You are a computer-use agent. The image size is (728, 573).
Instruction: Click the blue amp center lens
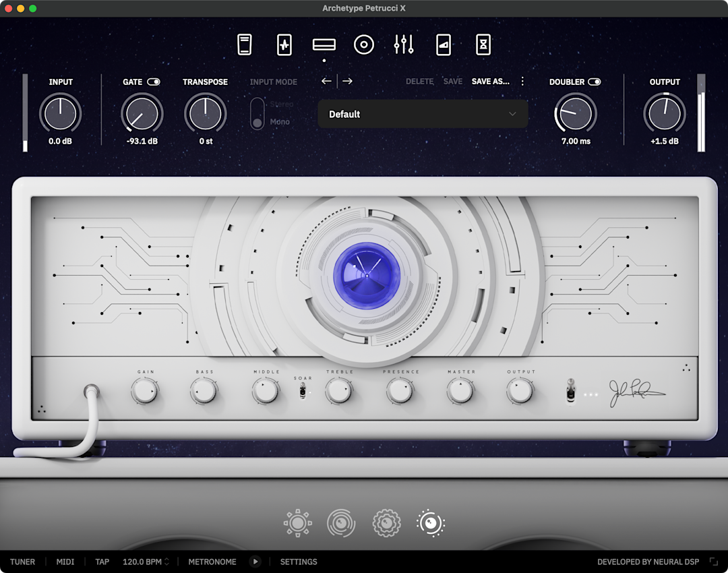pos(367,276)
